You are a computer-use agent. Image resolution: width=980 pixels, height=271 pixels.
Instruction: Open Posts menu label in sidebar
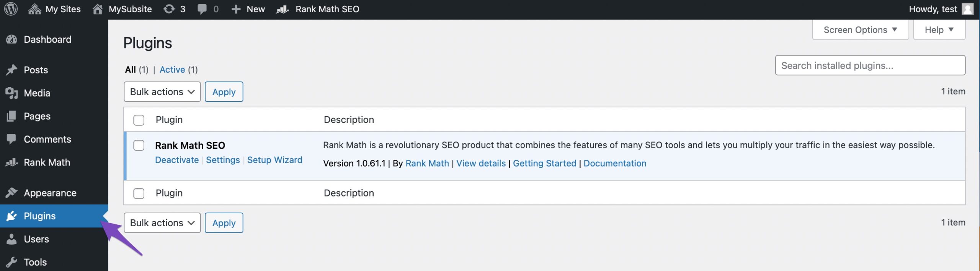coord(36,70)
